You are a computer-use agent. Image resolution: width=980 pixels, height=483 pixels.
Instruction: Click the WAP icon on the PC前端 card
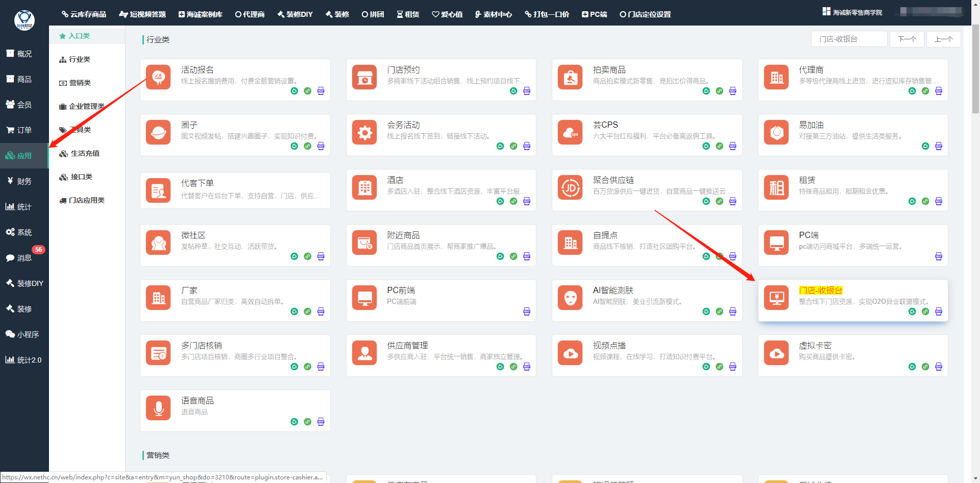(x=527, y=311)
